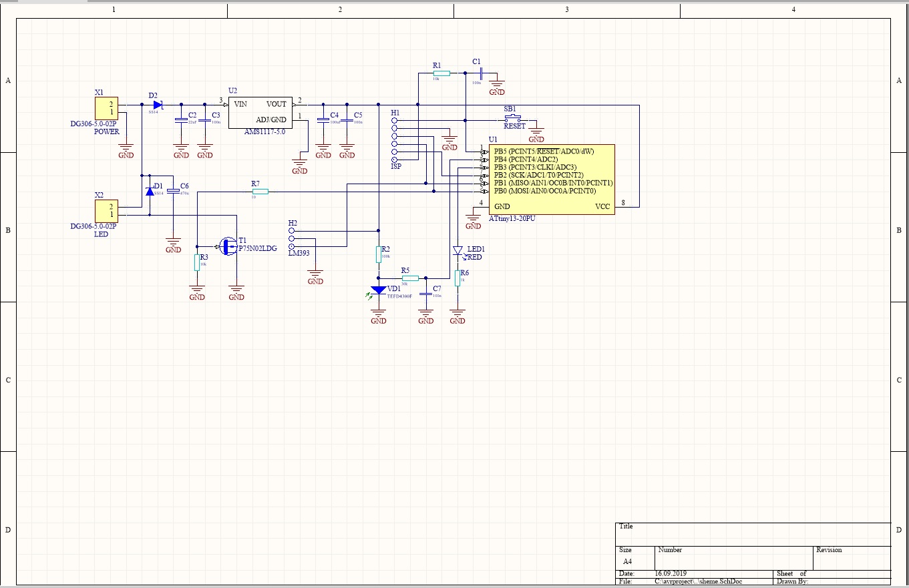Select capacitor C7 symbol
Screen dimensions: 909x588
click(425, 294)
